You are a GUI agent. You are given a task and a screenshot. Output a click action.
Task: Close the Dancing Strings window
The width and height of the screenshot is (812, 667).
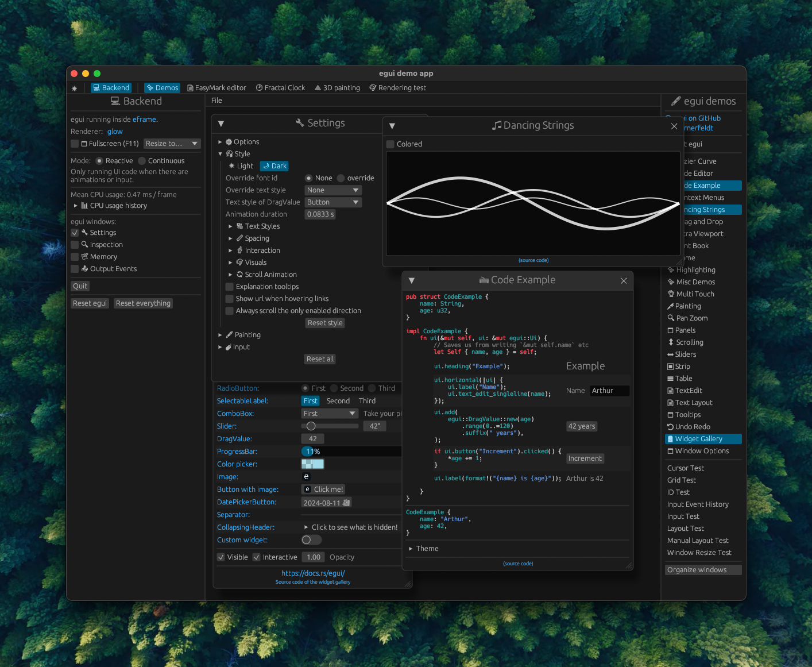click(x=674, y=126)
